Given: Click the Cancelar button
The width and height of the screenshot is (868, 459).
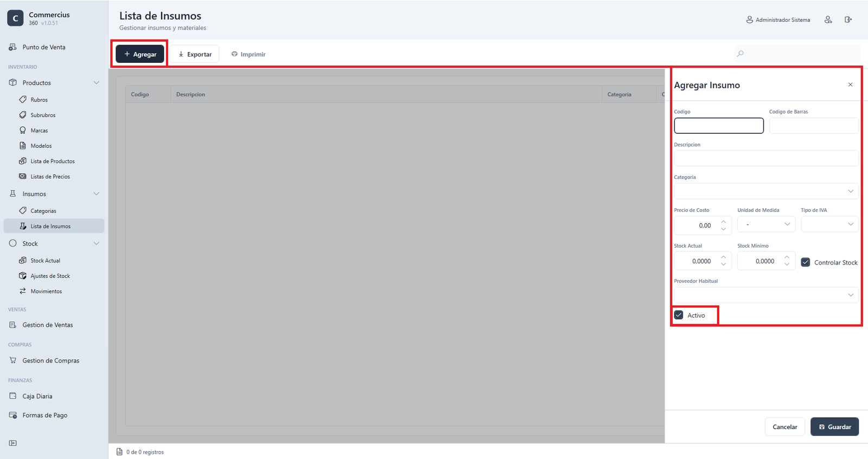Looking at the screenshot, I should point(785,427).
